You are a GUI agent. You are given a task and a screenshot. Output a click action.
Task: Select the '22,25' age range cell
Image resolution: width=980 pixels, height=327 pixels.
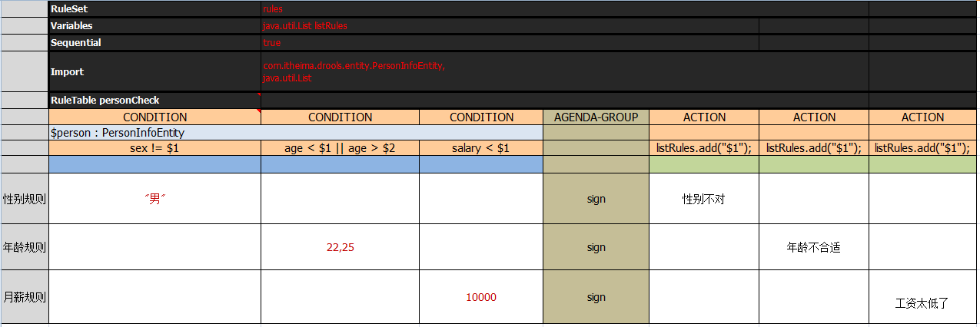pos(340,247)
